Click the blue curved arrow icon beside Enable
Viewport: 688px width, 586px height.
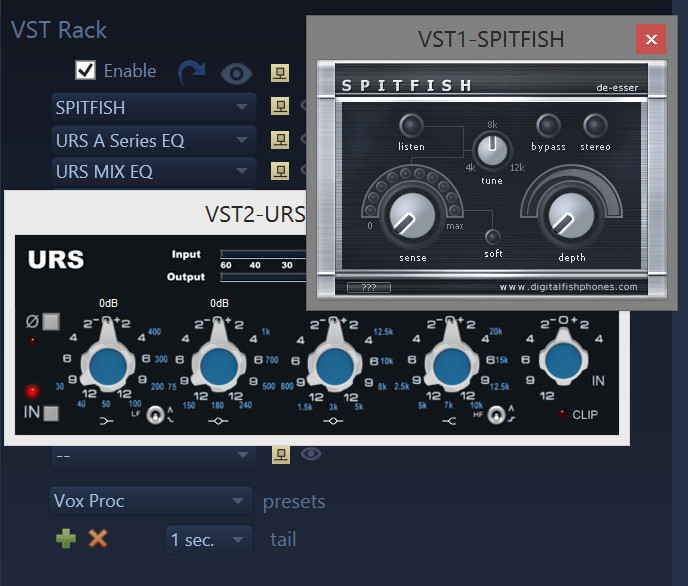click(x=192, y=72)
